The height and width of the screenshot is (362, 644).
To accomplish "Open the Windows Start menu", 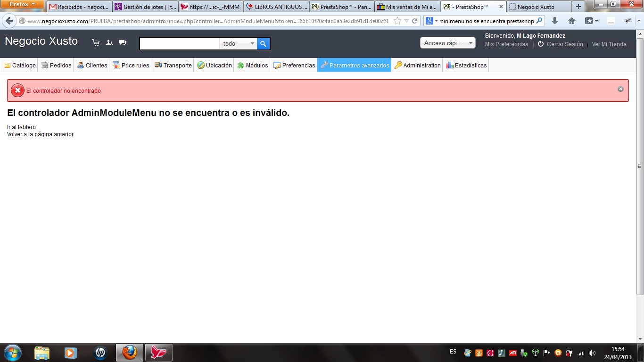I will (12, 353).
